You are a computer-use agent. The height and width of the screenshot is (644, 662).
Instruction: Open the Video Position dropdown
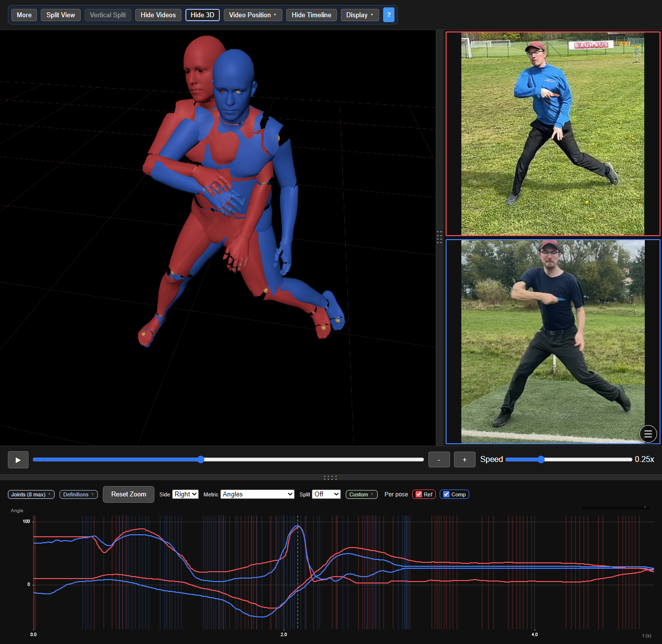pos(253,15)
